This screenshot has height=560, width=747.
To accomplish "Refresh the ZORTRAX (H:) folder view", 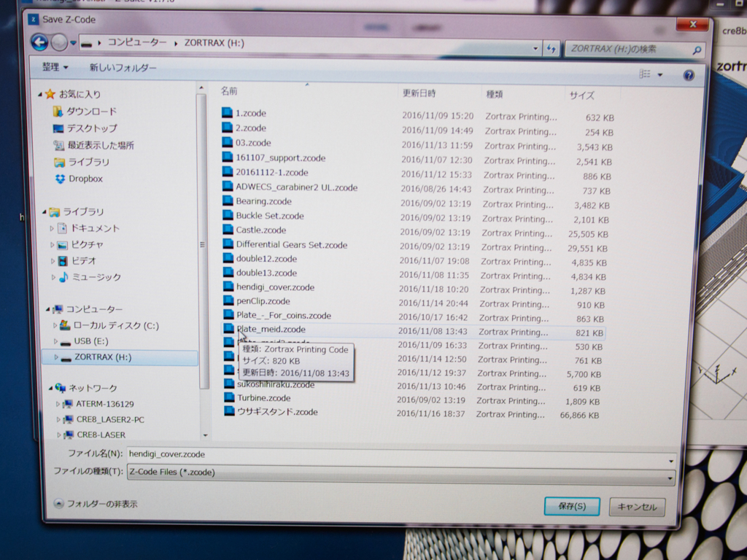I will click(551, 49).
